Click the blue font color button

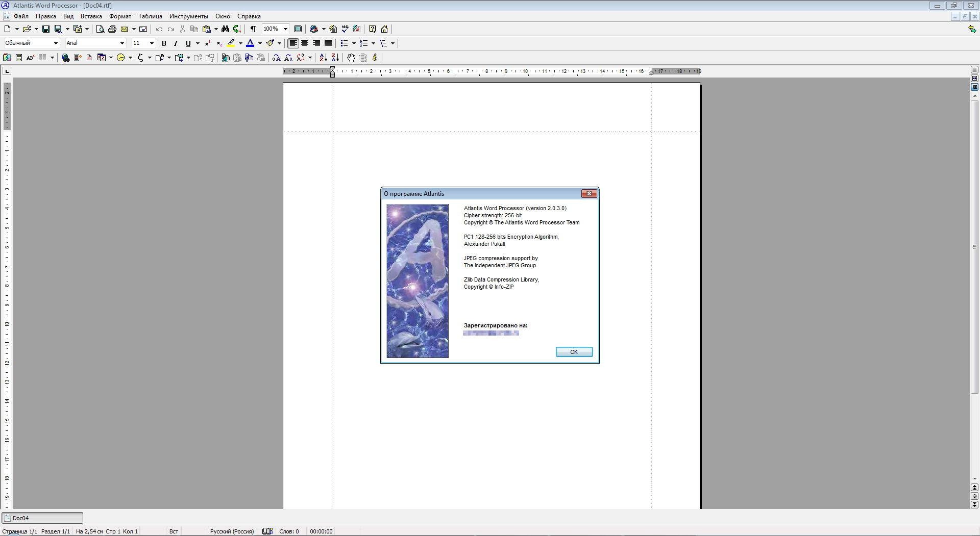(x=250, y=43)
